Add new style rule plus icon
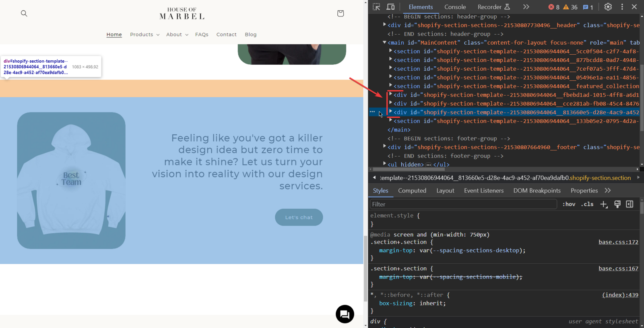The height and width of the screenshot is (328, 644). [604, 204]
